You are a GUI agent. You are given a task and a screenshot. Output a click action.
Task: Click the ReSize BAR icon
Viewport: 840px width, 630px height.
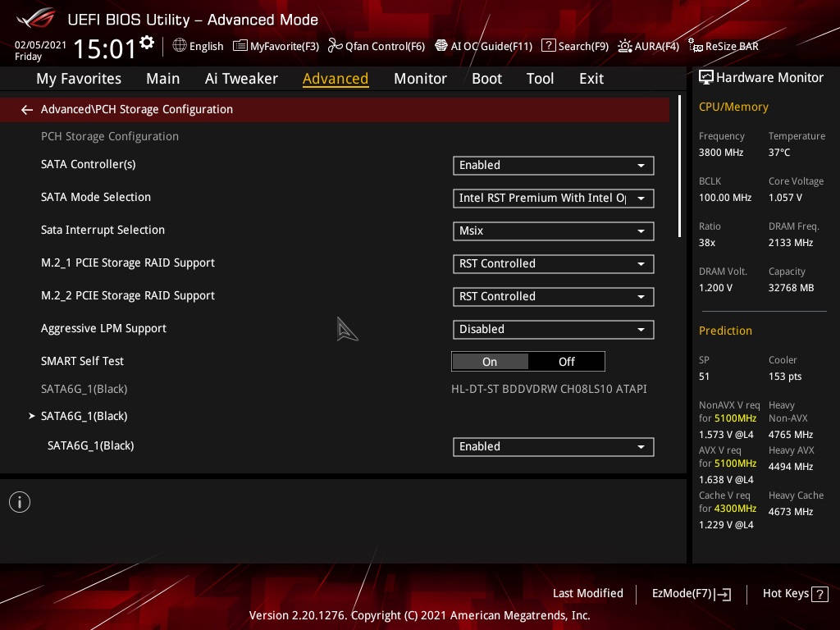coord(693,46)
